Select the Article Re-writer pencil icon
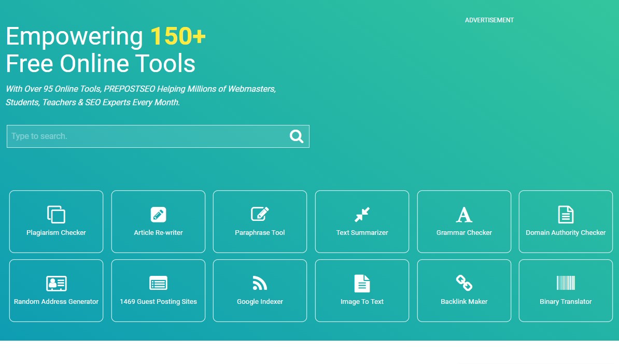 point(158,214)
